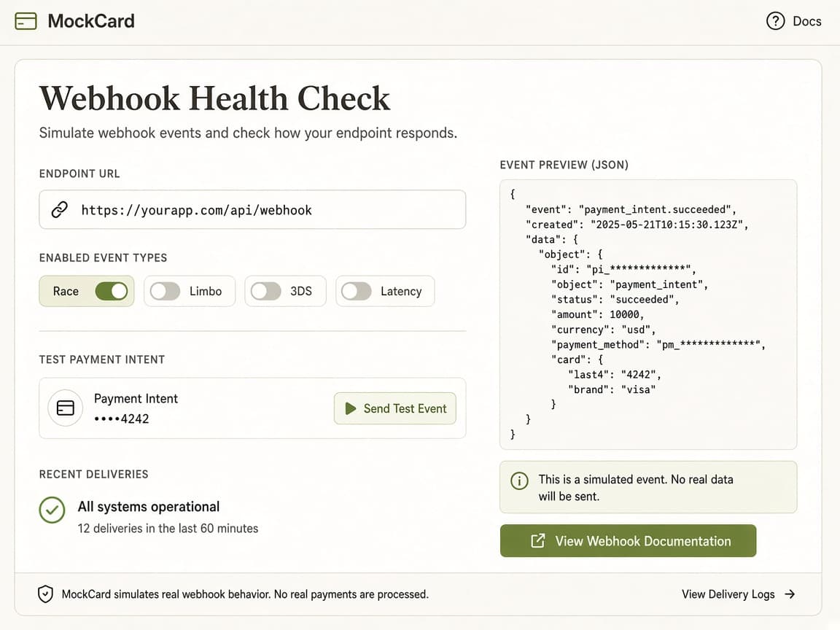Click the arrow icon next to View Delivery Logs
Viewport: 840px width, 630px height.
(x=790, y=594)
